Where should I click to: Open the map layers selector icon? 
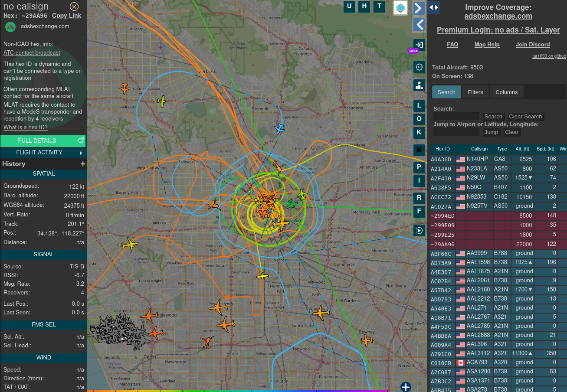(x=400, y=7)
